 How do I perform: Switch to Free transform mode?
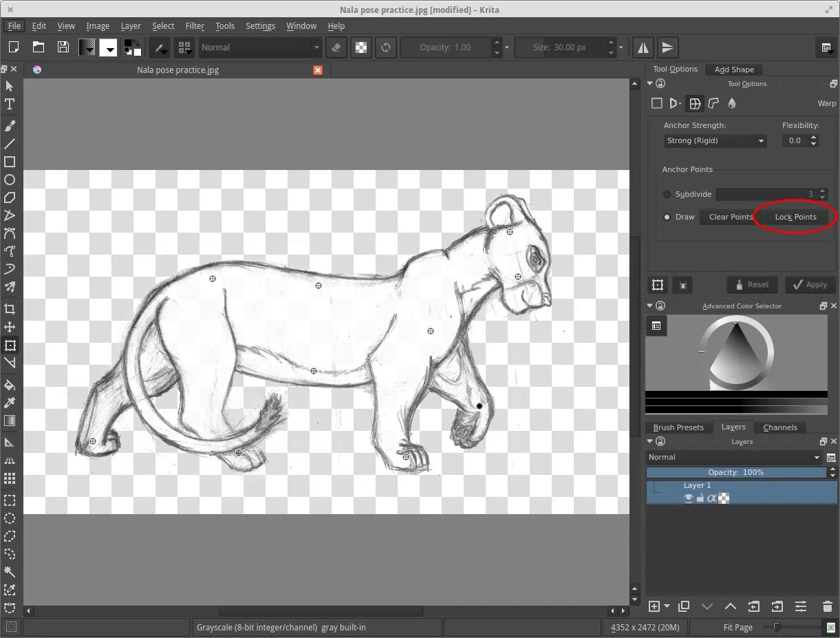pyautogui.click(x=657, y=103)
